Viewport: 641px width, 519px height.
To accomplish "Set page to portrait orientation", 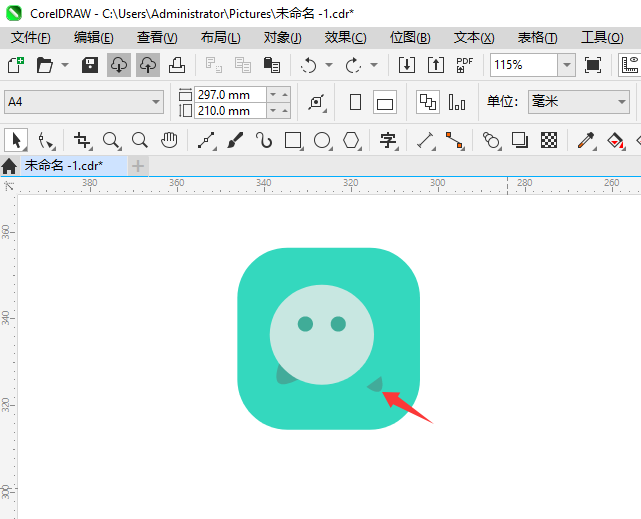I will coord(355,102).
